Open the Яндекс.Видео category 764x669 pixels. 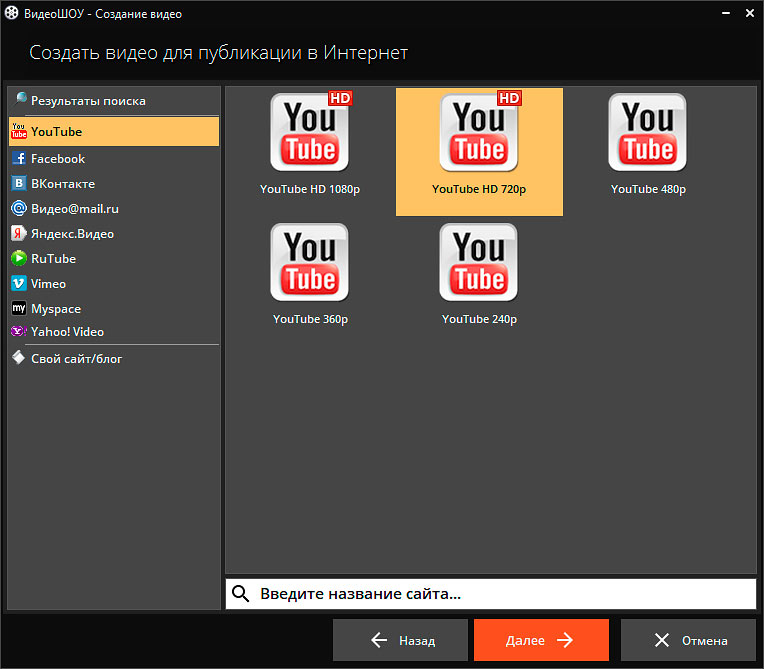[x=114, y=234]
